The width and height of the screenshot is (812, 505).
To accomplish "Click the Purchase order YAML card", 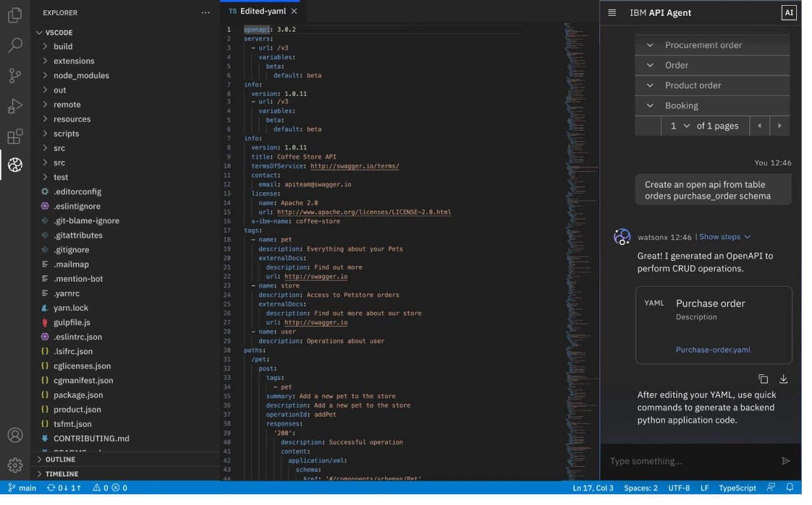I will [x=714, y=325].
